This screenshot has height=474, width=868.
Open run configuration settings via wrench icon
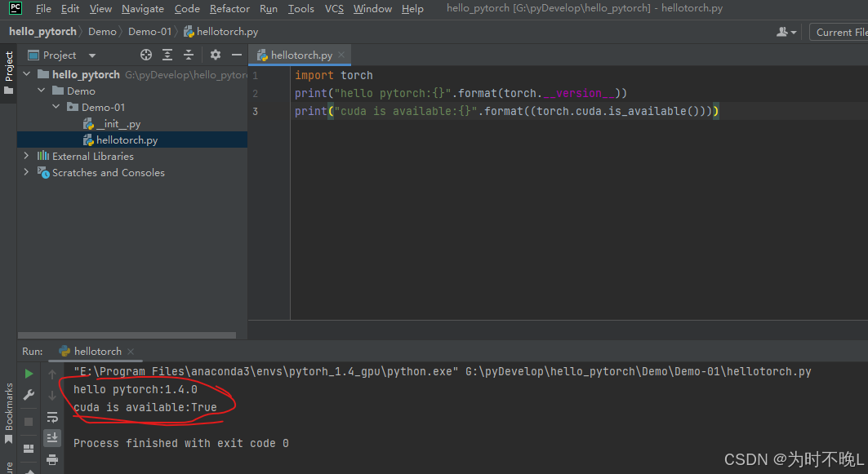(x=28, y=395)
